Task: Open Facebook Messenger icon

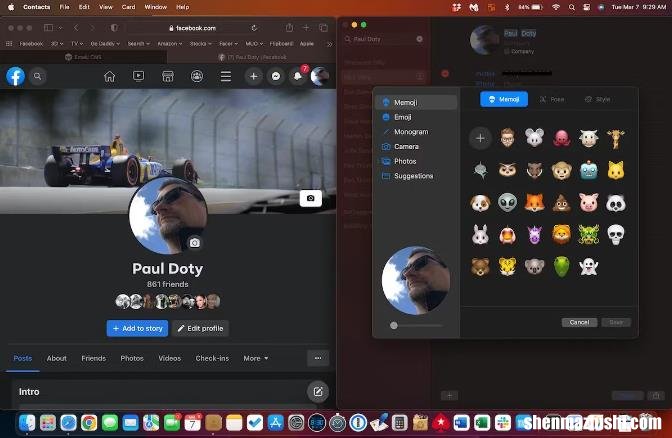Action: pyautogui.click(x=276, y=76)
